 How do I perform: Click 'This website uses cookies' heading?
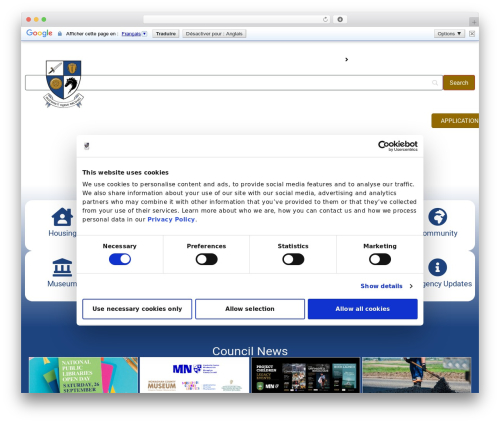point(125,172)
